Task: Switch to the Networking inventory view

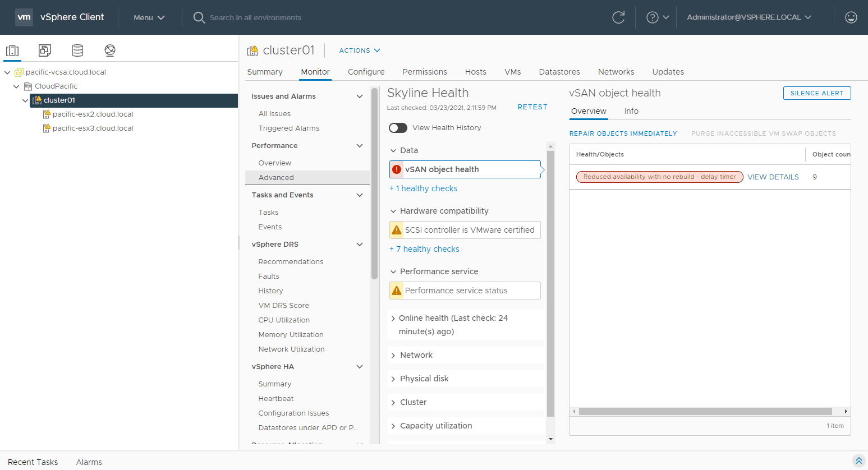Action: click(x=110, y=50)
